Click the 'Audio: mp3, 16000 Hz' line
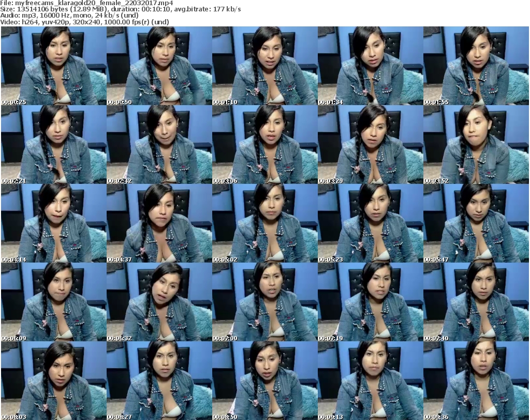The width and height of the screenshot is (530, 420). tap(69, 16)
